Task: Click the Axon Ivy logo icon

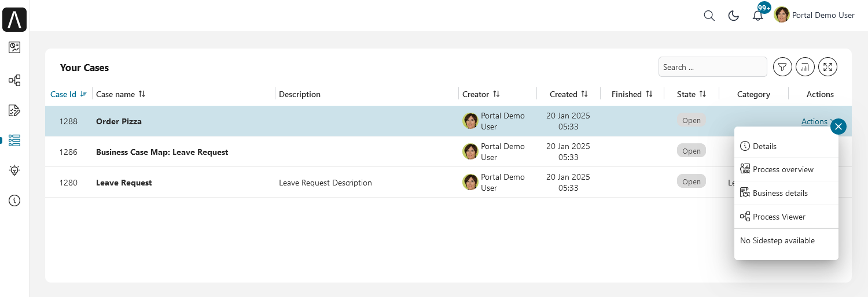Action: coord(14,20)
